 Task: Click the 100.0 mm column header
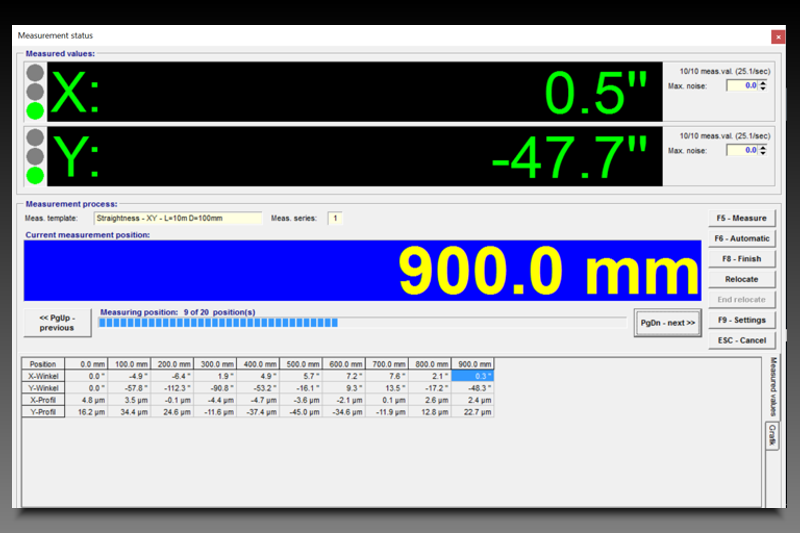(130, 364)
